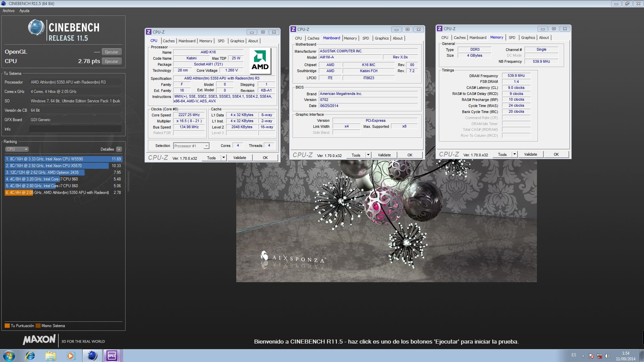Click Tu Puntuación orange legend swatch

tap(7, 326)
